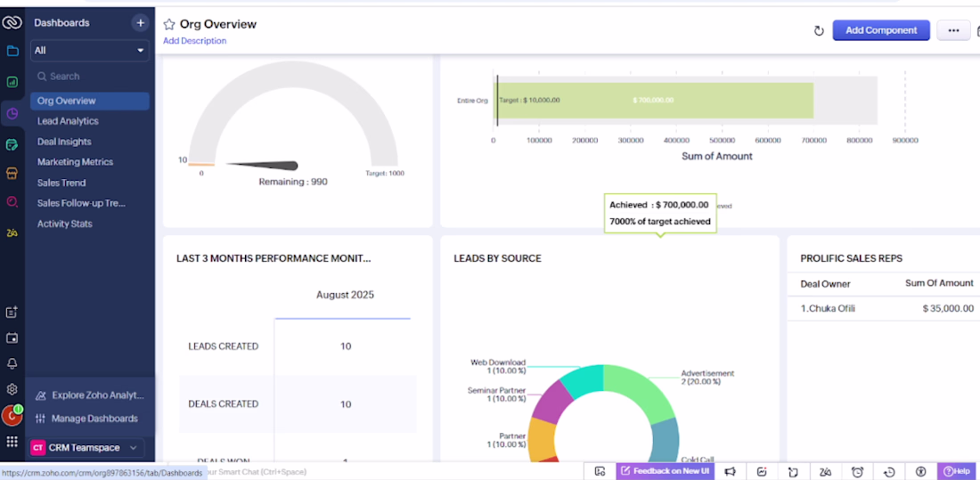Viewport: 980px width, 480px height.
Task: Open the yellow Zia icon in left rail
Action: coord(12,232)
